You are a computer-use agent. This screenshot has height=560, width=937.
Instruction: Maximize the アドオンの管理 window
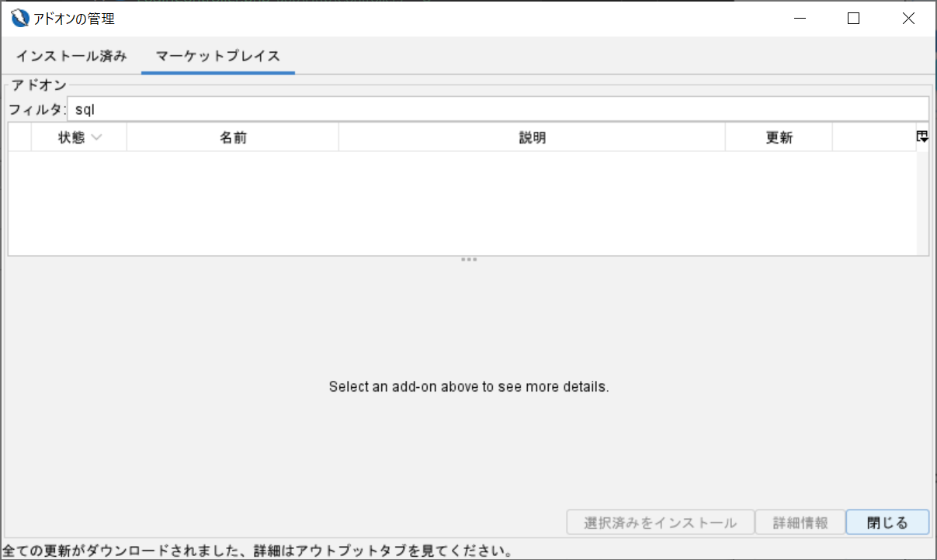click(x=853, y=19)
